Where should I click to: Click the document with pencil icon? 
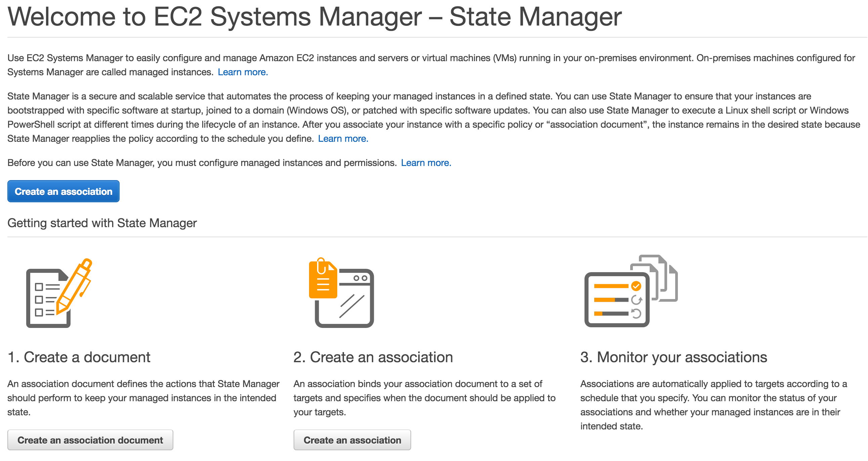tap(59, 293)
